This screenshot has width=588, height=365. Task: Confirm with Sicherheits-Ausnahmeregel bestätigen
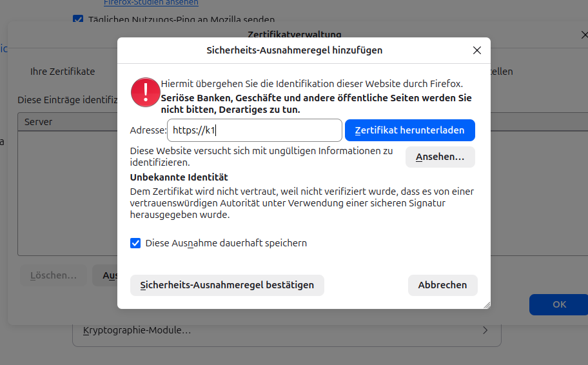pos(227,285)
